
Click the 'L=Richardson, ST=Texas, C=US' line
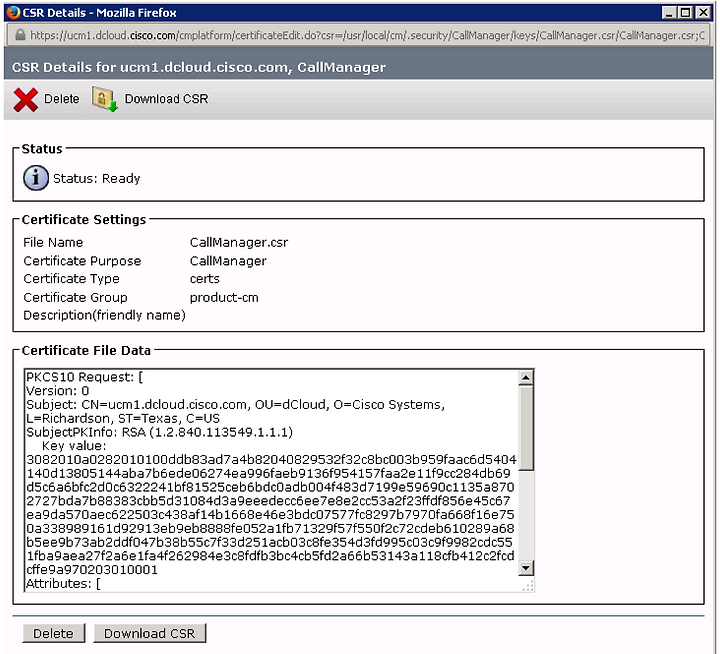[x=123, y=418]
